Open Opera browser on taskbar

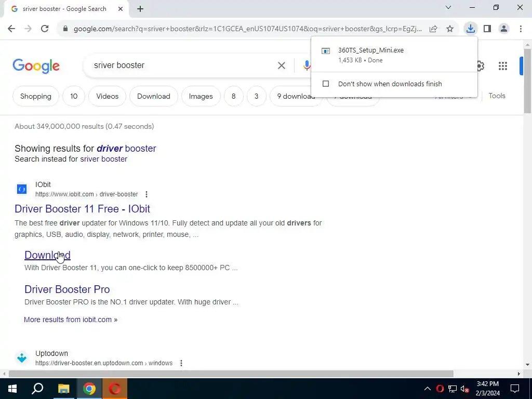(115, 389)
